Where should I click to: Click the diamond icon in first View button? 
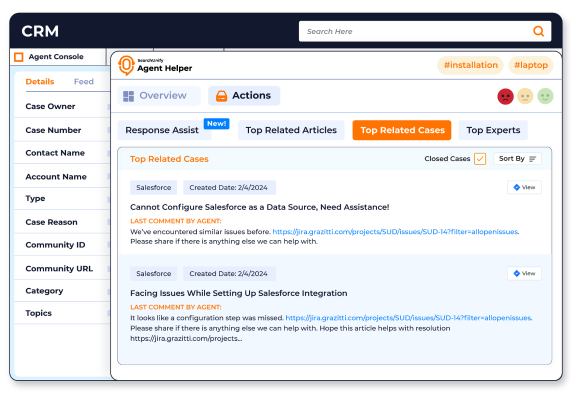[517, 188]
